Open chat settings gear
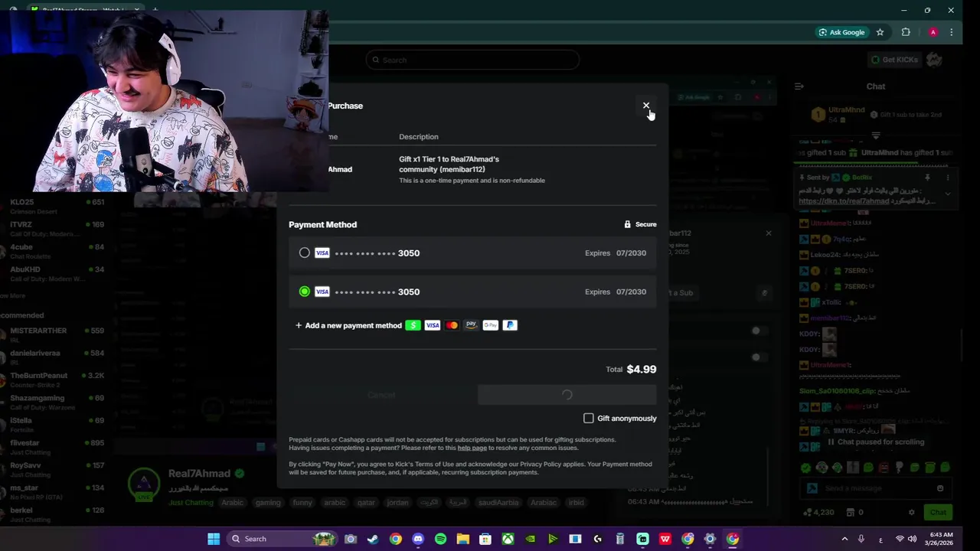 911,512
